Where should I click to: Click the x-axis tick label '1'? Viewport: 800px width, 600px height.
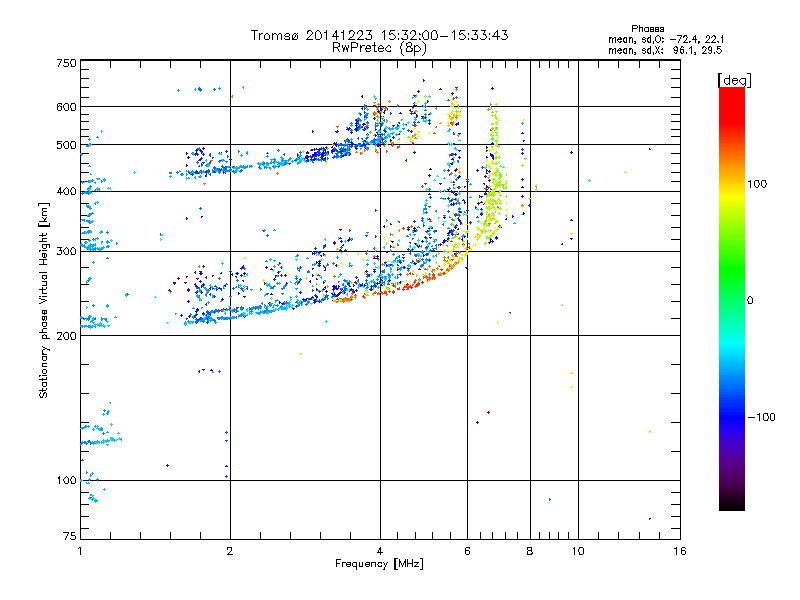(x=80, y=551)
